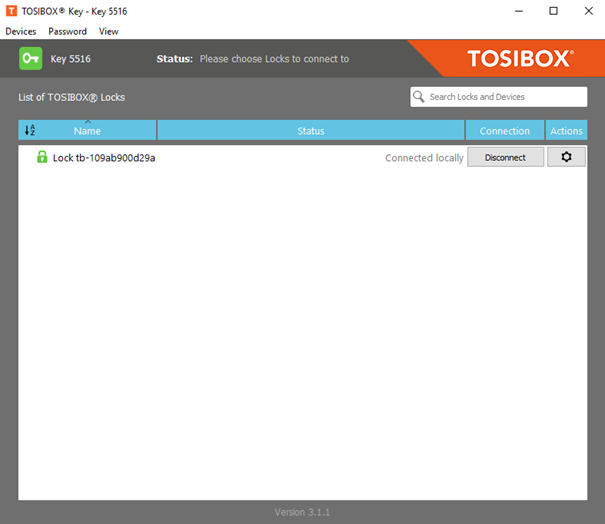Sort the list by the Name column header
The image size is (605, 524).
87,130
